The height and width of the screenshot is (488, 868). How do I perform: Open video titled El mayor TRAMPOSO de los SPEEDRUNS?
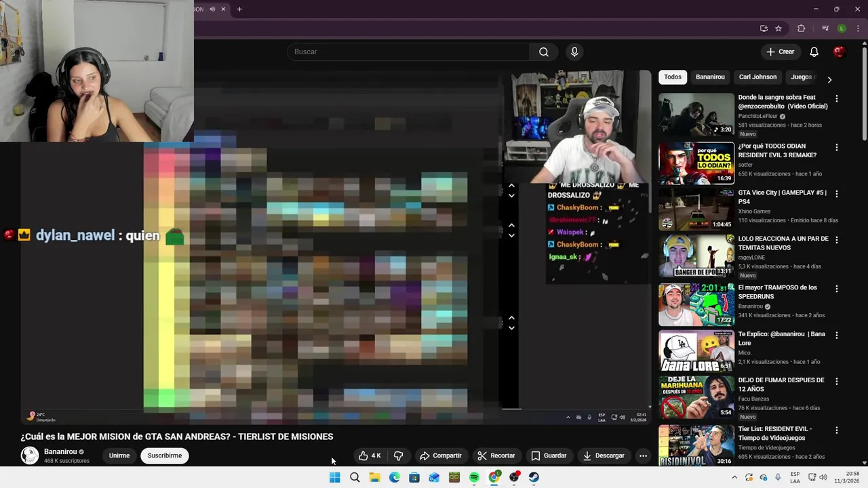click(777, 292)
